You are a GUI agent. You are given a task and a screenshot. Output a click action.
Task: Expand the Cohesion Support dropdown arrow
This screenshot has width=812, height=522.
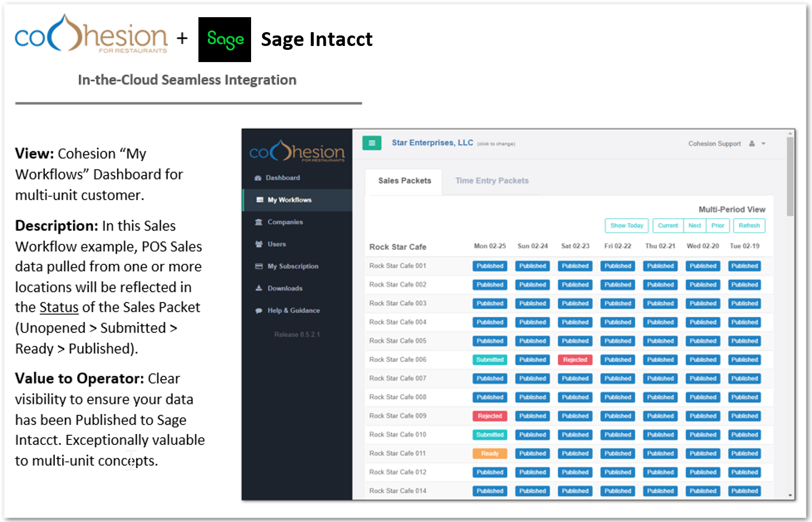(763, 144)
